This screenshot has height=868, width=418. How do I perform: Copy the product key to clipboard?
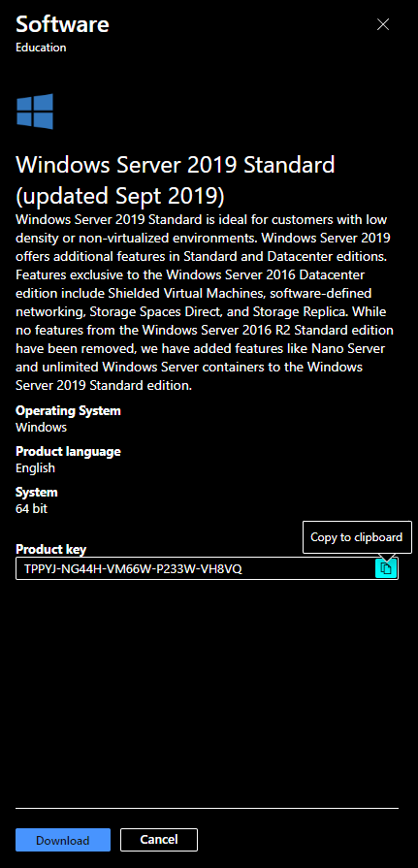tap(386, 568)
